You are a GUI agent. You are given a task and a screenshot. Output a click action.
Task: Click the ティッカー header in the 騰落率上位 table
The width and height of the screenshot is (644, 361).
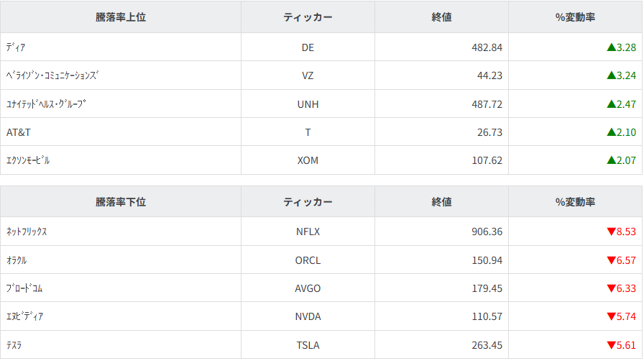[308, 17]
